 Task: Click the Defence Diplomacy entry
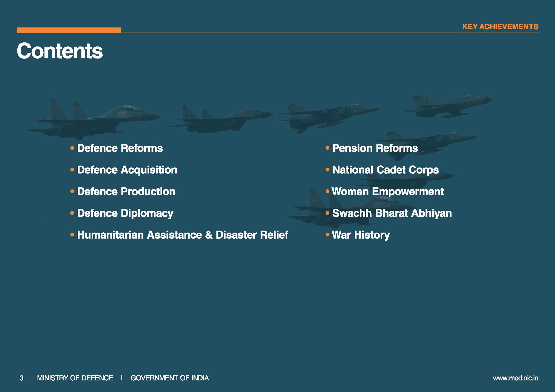point(125,213)
